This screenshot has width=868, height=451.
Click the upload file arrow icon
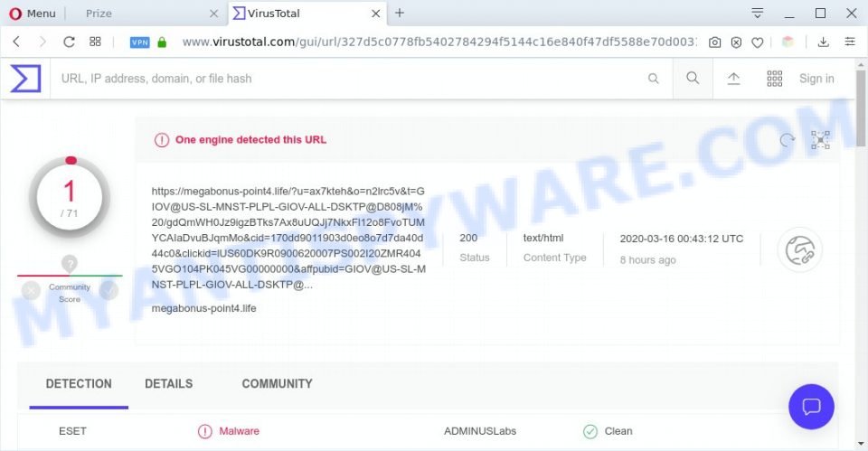click(733, 79)
